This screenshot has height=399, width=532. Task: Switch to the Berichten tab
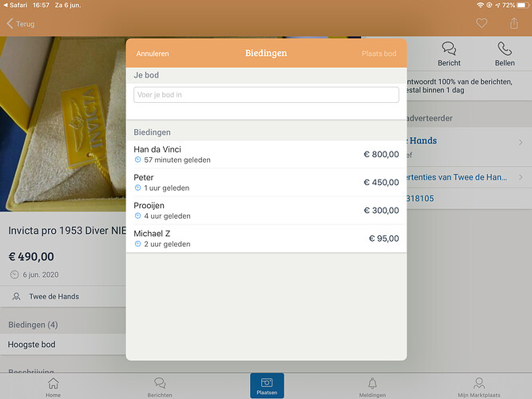[x=160, y=388]
